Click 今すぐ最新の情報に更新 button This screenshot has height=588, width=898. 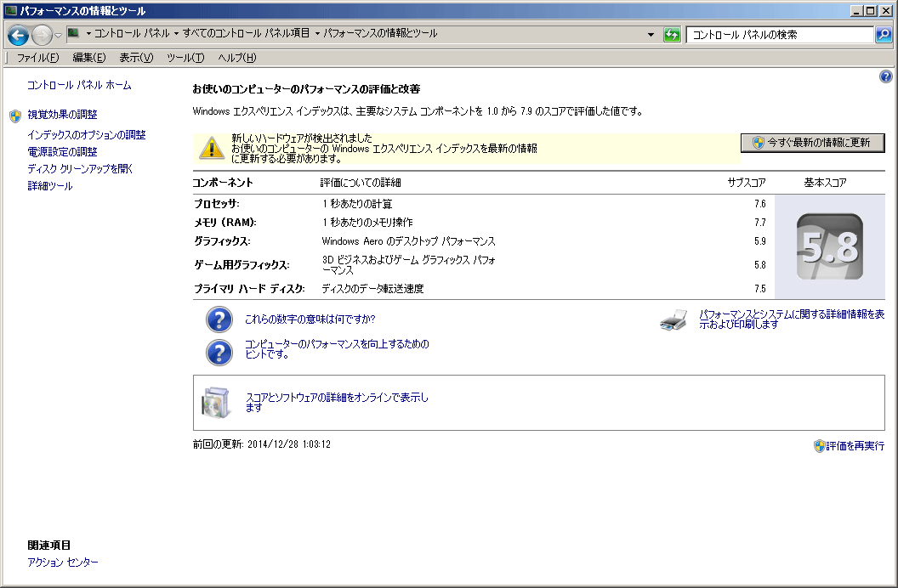coord(813,143)
